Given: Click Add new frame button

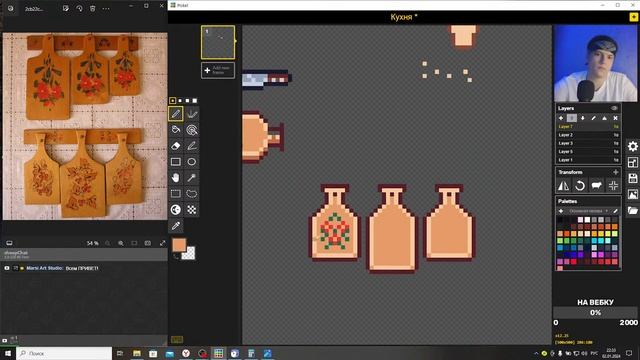Looking at the screenshot, I should [x=218, y=70].
